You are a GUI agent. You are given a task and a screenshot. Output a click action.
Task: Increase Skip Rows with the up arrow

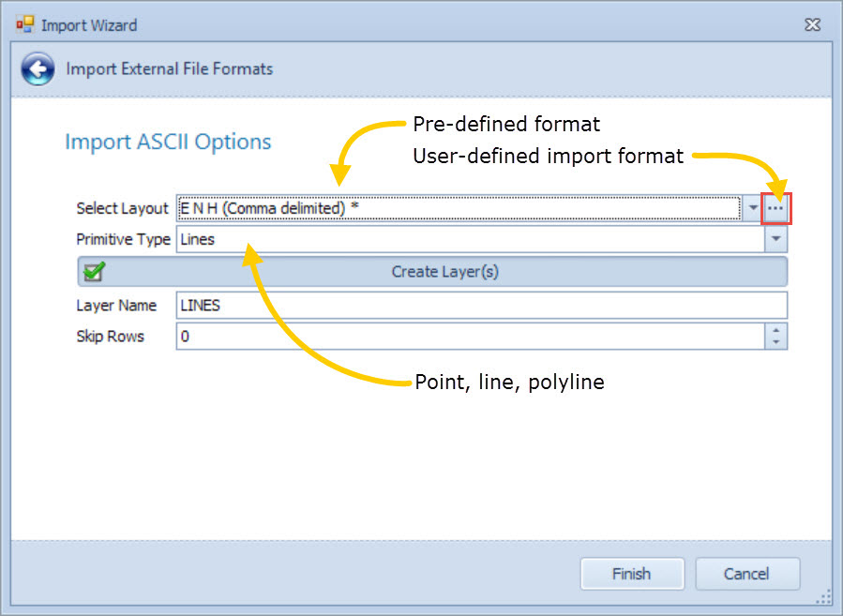click(775, 330)
